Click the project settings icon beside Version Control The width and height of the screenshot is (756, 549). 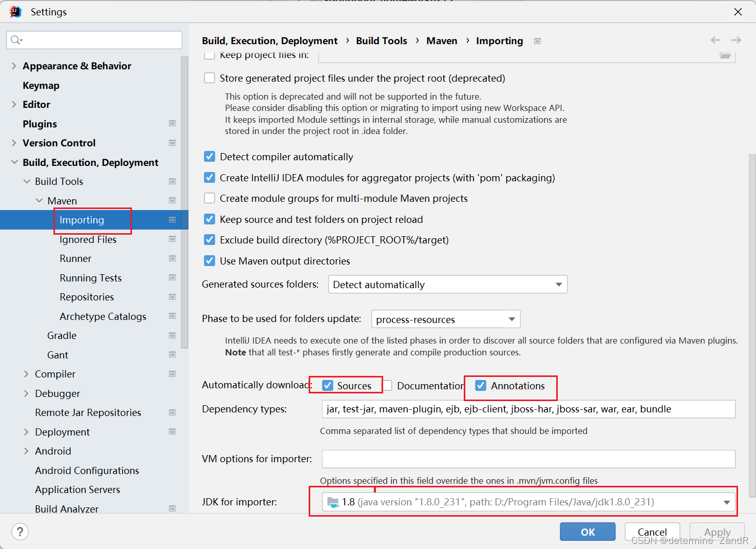[172, 143]
